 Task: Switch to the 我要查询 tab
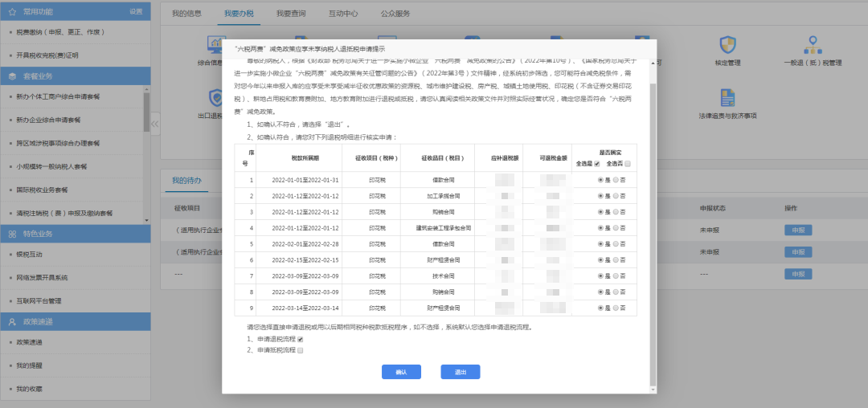pos(290,14)
